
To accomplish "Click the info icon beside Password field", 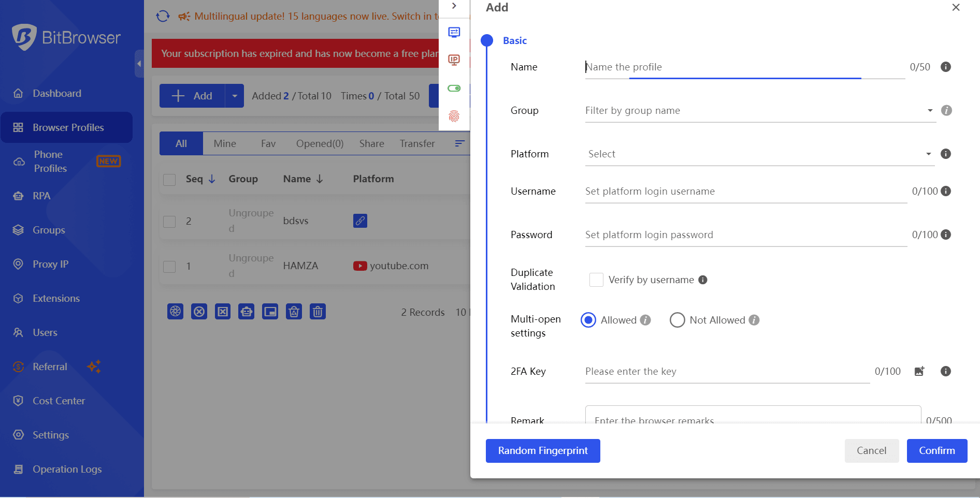I will pyautogui.click(x=945, y=235).
